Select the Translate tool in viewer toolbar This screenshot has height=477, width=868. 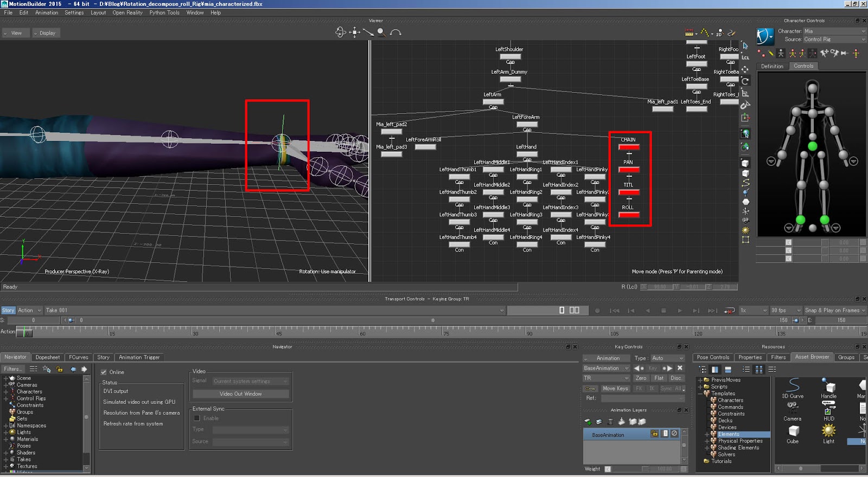745,69
